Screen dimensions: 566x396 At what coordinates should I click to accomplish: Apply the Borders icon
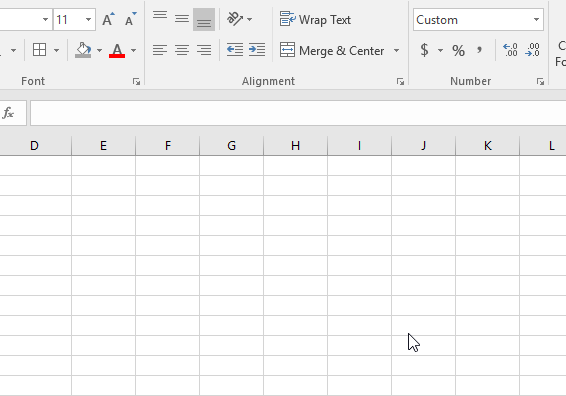[x=39, y=50]
